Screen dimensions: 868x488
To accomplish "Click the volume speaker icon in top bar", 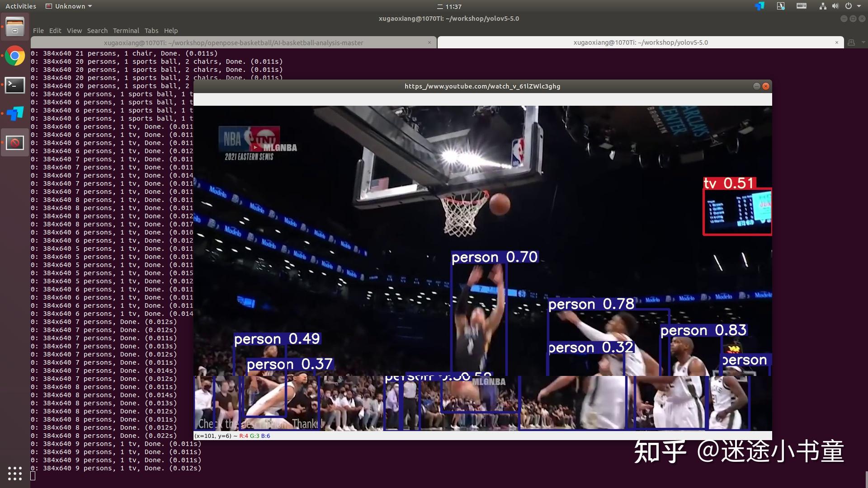I will point(835,6).
